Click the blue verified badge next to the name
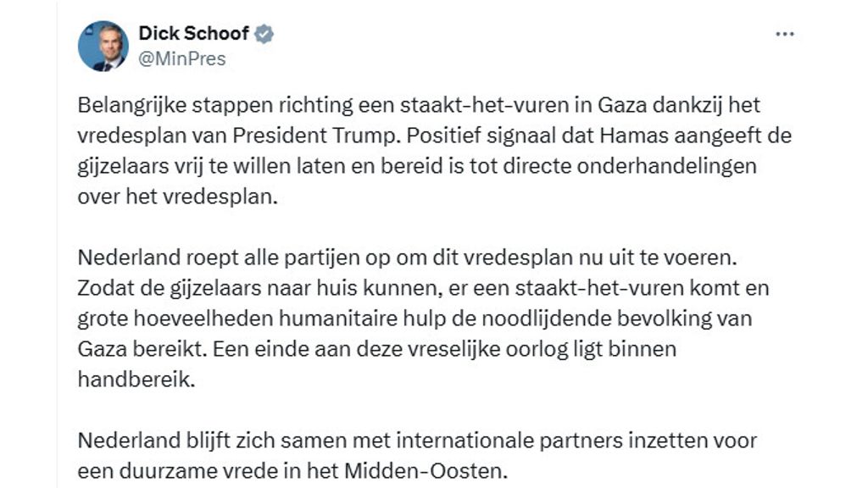Image resolution: width=868 pixels, height=488 pixels. point(264,34)
